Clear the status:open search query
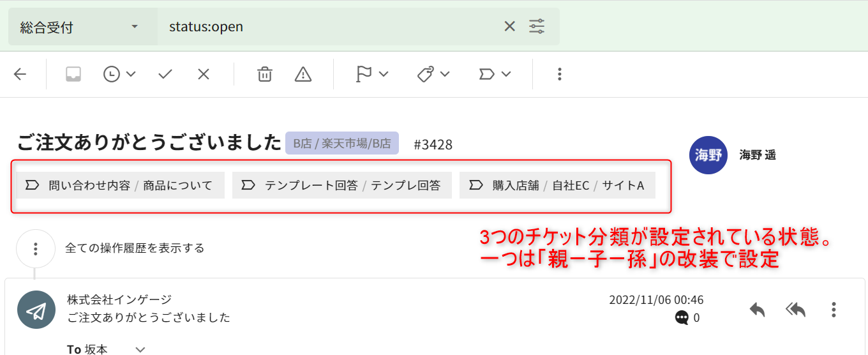 509,27
